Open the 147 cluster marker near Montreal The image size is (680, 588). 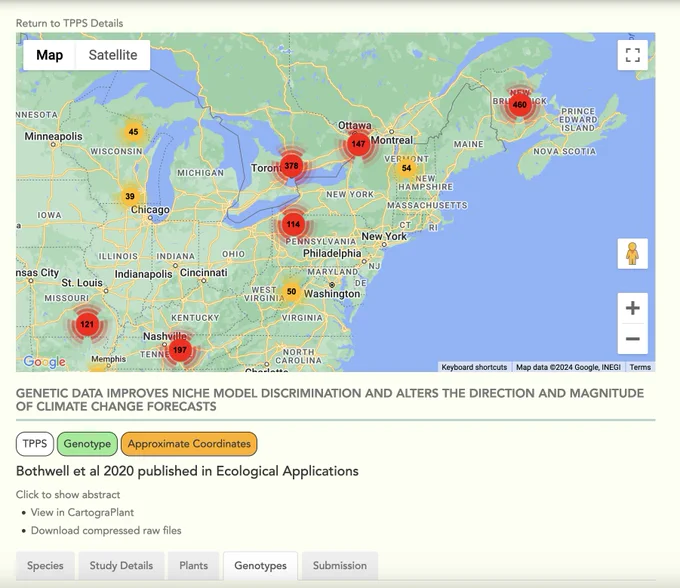point(358,144)
